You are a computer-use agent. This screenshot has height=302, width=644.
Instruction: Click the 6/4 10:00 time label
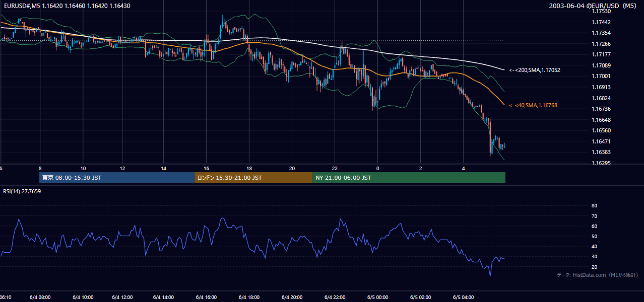click(x=83, y=297)
